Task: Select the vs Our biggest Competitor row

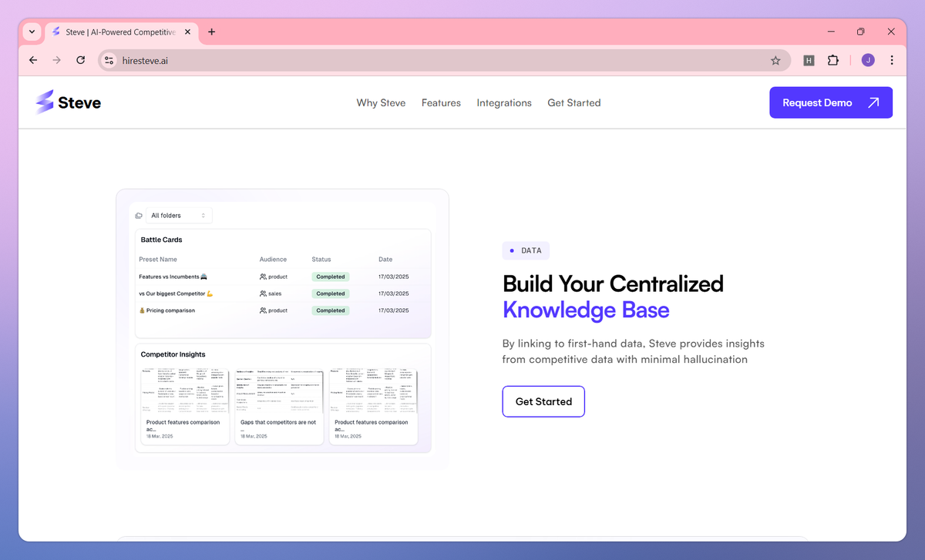Action: click(283, 293)
